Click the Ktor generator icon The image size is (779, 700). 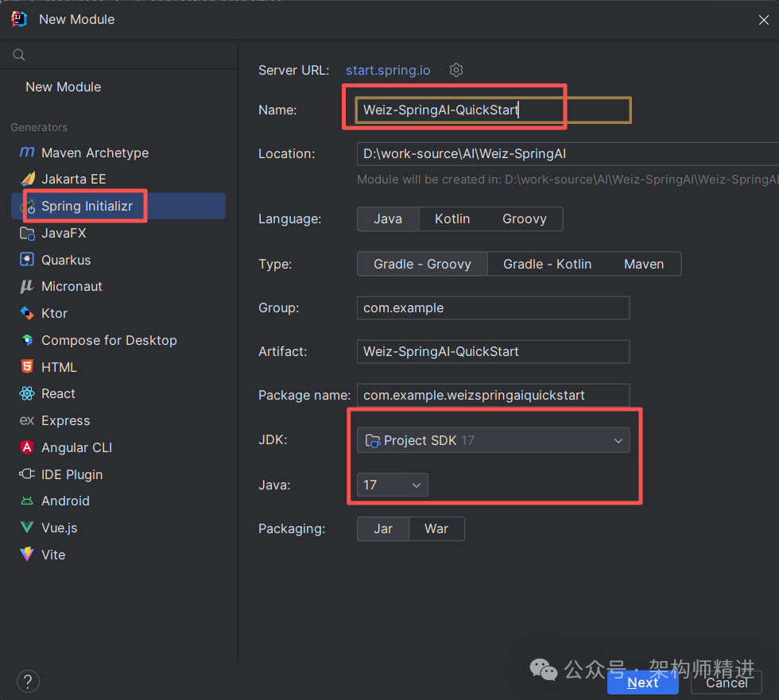click(27, 313)
